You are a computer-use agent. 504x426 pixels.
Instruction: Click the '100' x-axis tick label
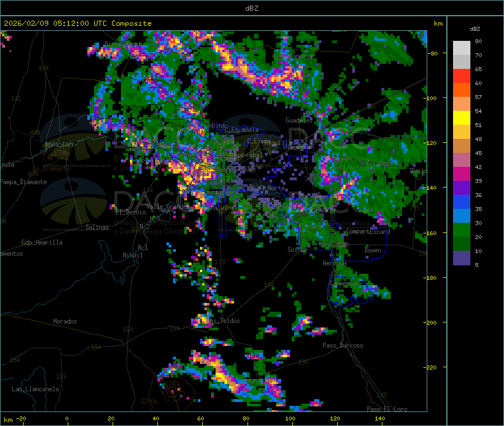tap(290, 418)
